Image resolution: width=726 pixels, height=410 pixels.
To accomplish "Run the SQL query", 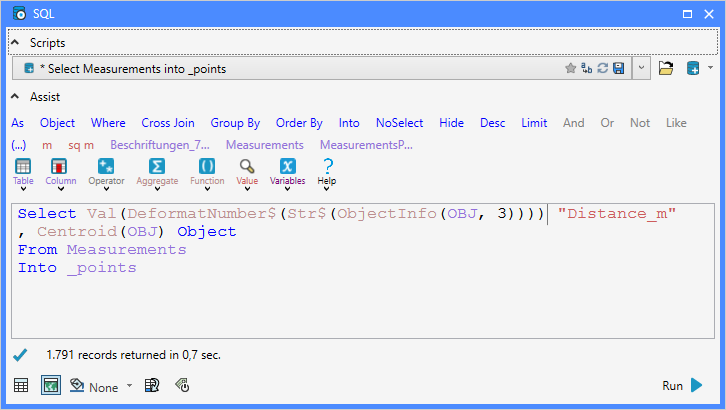I will 682,385.
